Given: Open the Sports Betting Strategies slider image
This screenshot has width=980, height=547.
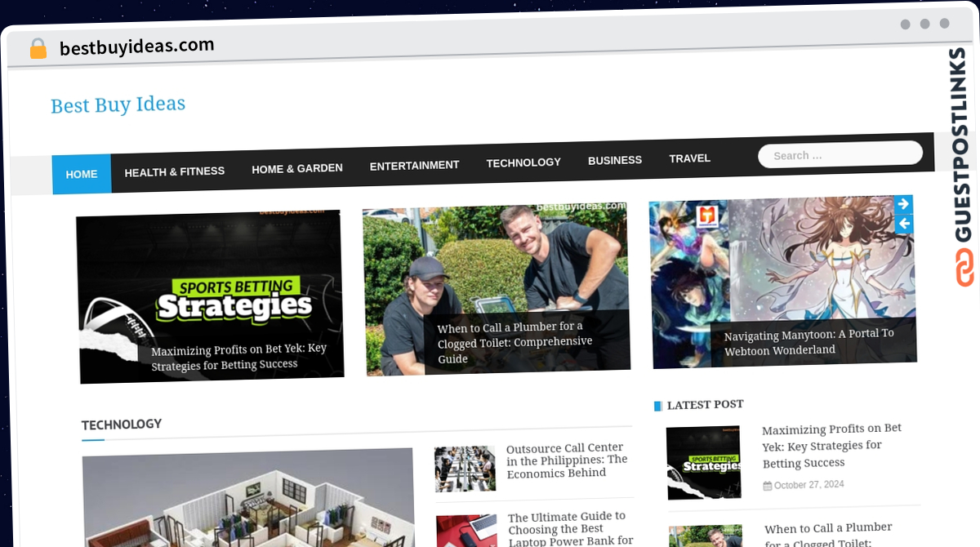Looking at the screenshot, I should [x=210, y=297].
